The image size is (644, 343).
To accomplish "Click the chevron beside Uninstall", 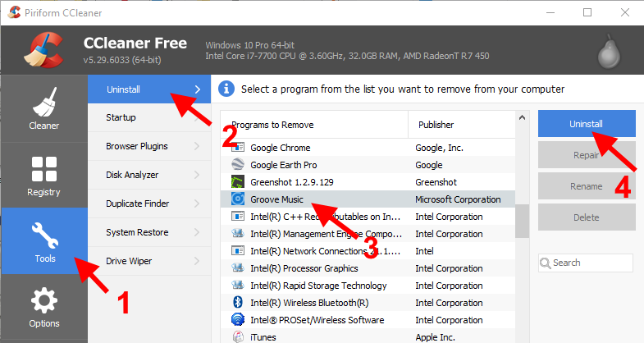I will coord(198,89).
